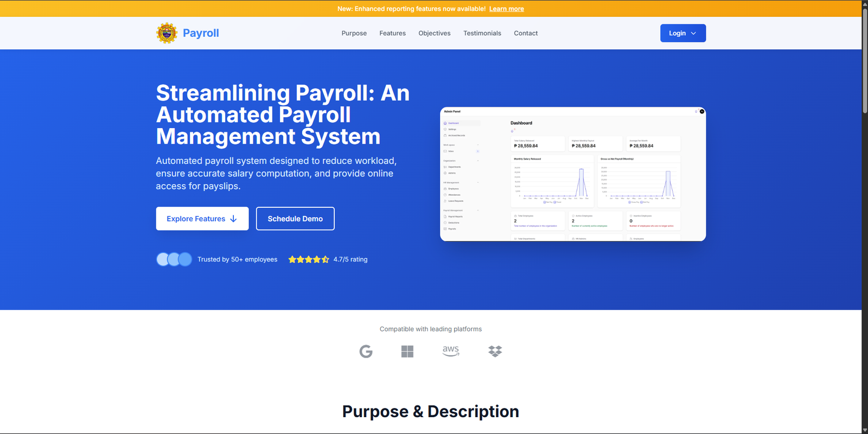The image size is (868, 434).
Task: Click the overlapping user avatar circles
Action: [174, 259]
